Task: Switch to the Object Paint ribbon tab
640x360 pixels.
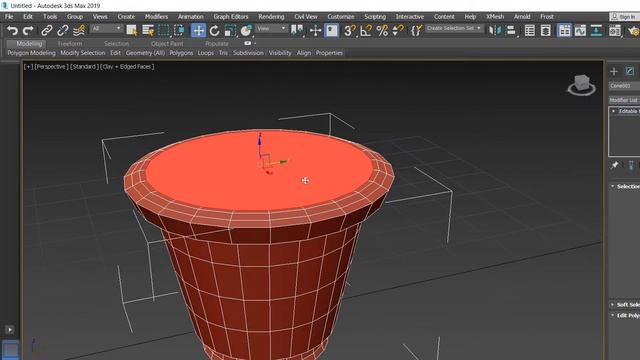Action: click(x=167, y=44)
